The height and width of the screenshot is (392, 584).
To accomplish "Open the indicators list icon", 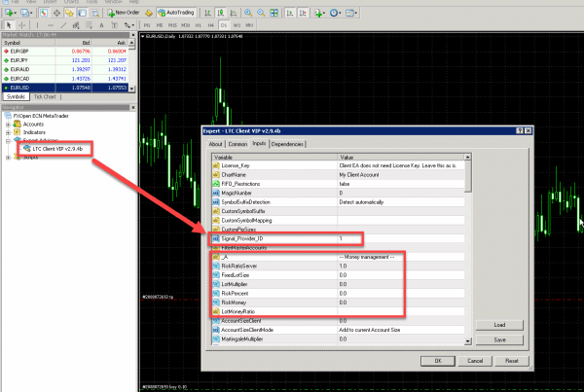I will coord(319,13).
